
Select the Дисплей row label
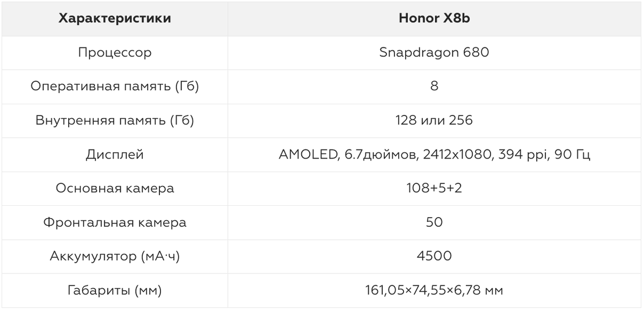click(114, 155)
